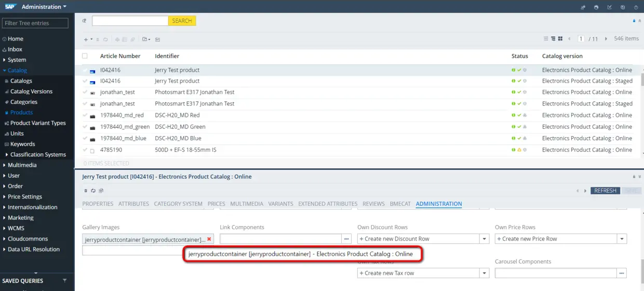Switch to grid view of products
The image size is (644, 291).
pos(560,39)
